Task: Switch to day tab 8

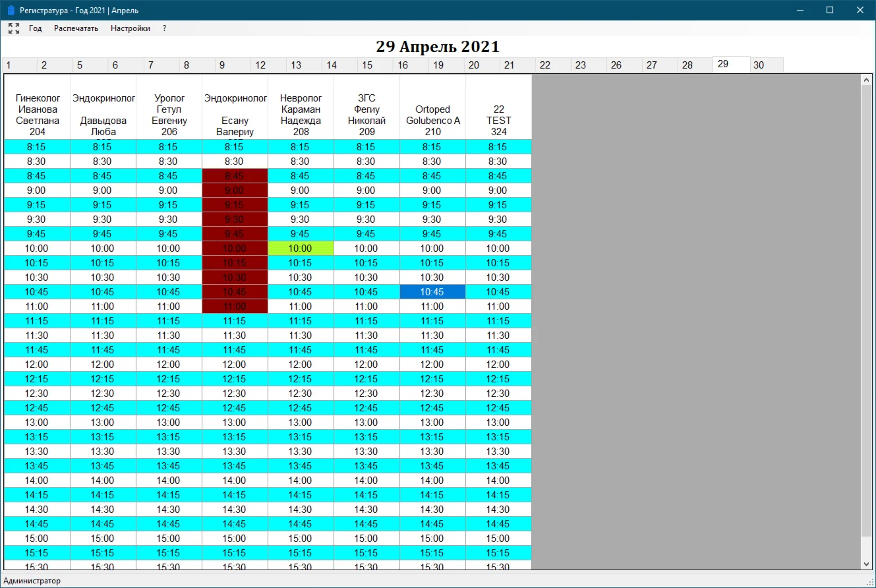Action: (x=197, y=65)
